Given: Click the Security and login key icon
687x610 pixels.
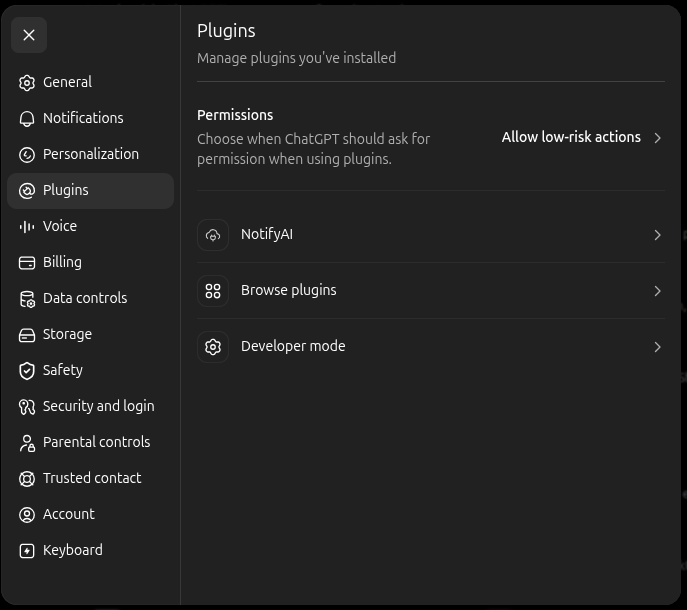Looking at the screenshot, I should coord(27,407).
